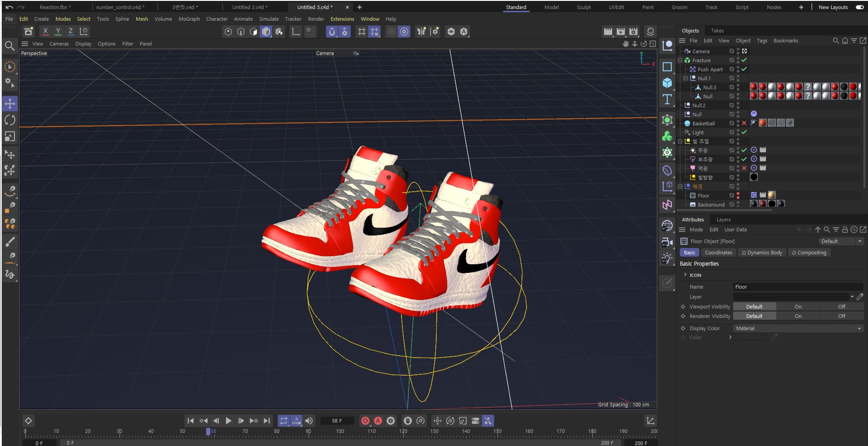
Task: Enable the Snap magnet icon
Action: 332,31
